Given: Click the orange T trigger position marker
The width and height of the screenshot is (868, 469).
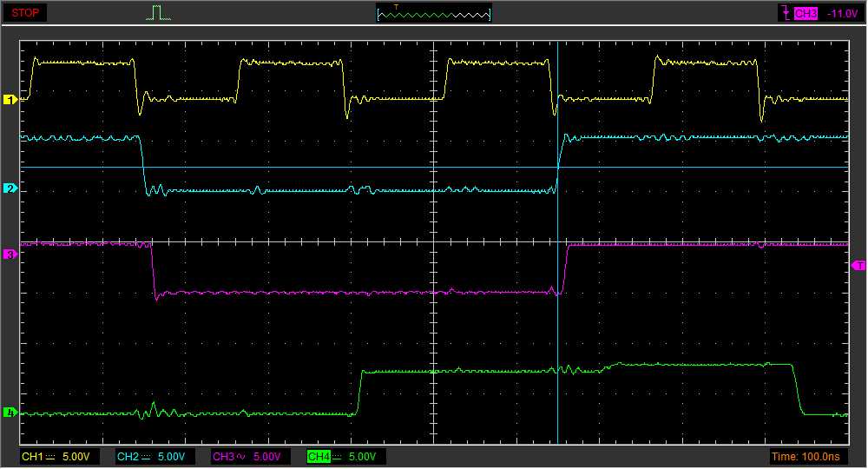Looking at the screenshot, I should (397, 7).
